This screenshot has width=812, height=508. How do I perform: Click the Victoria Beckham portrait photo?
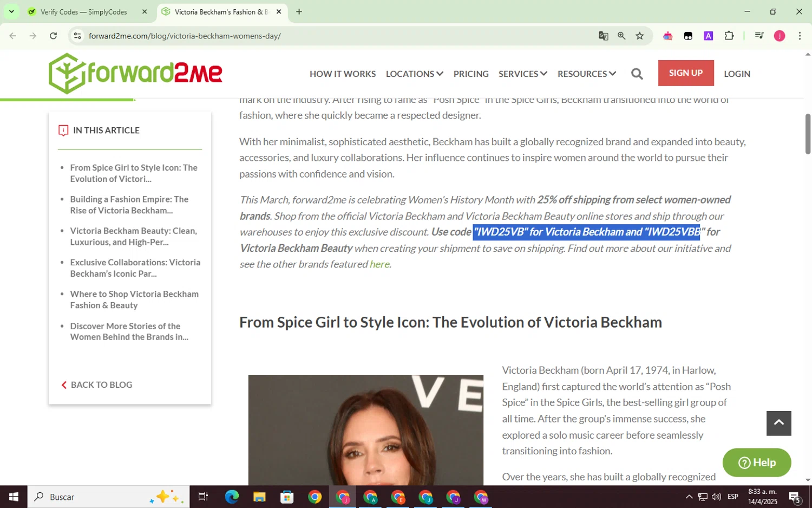(366, 430)
